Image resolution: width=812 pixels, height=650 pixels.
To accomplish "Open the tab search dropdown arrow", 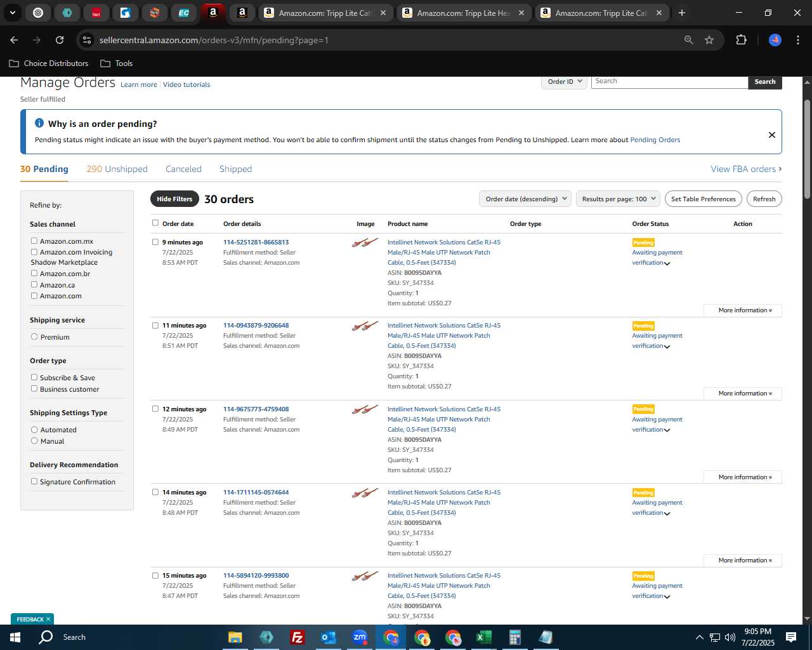I will pyautogui.click(x=12, y=12).
